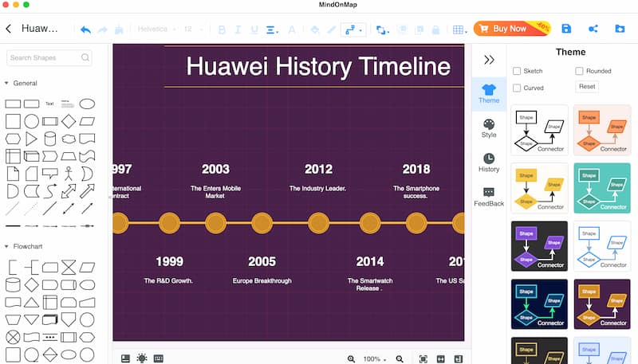Open the History tab
The image size is (638, 364).
[x=489, y=163]
